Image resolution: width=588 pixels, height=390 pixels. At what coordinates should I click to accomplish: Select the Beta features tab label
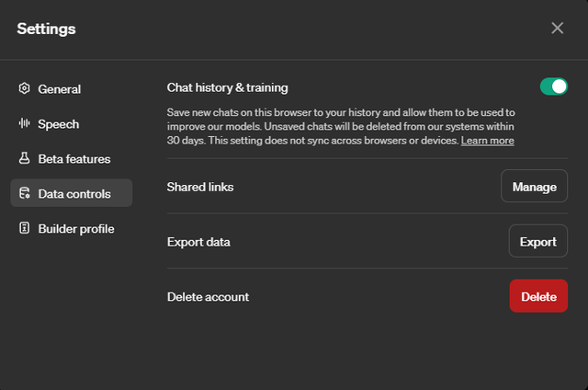point(74,159)
